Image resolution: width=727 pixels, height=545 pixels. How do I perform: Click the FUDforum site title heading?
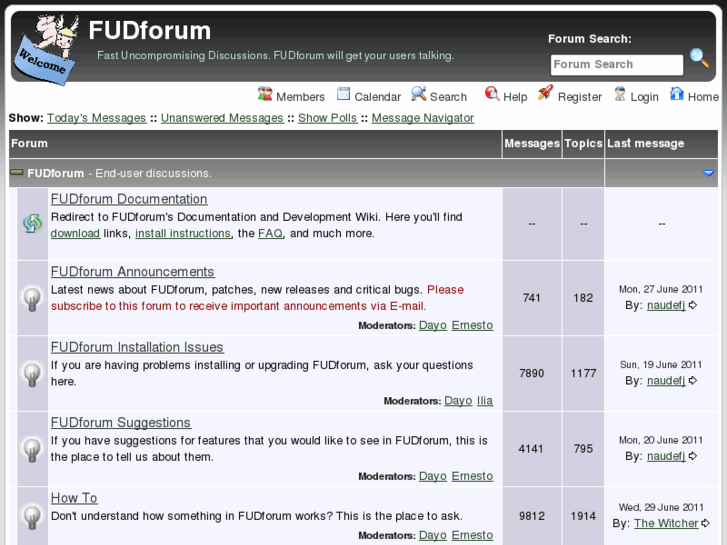point(150,31)
